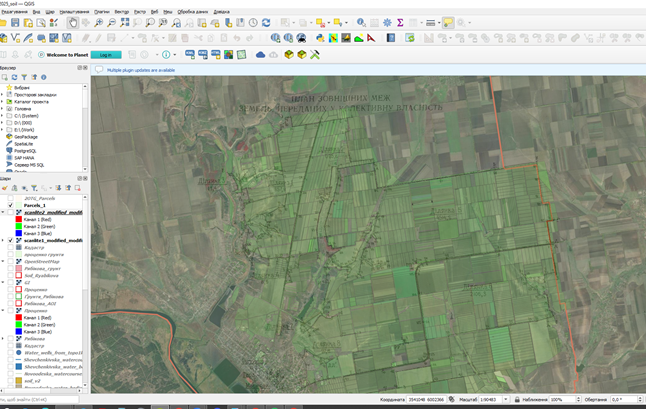
Task: Click the Zoom In magnifier tool
Action: (x=98, y=22)
